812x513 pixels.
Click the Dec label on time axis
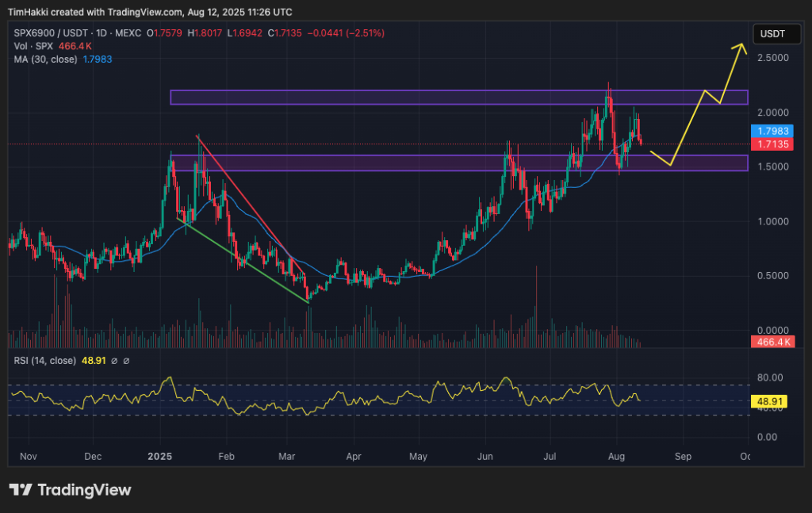(93, 457)
